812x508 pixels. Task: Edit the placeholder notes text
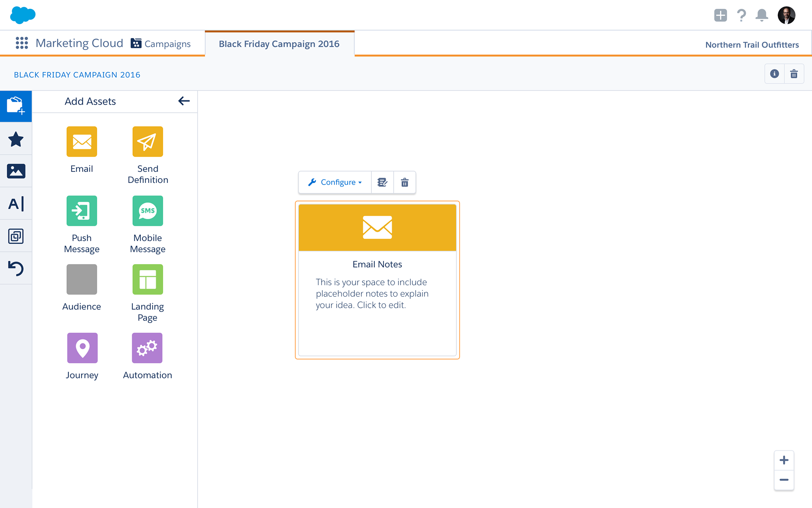pyautogui.click(x=372, y=293)
